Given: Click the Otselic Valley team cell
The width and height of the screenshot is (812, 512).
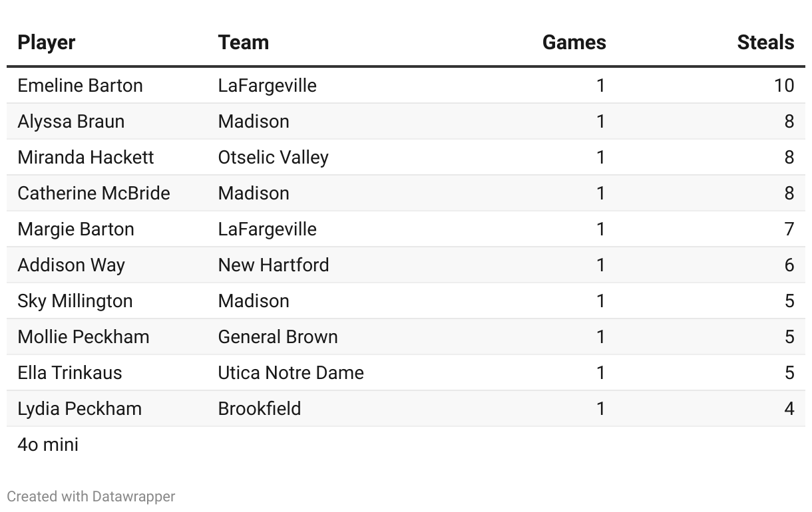Looking at the screenshot, I should [x=274, y=158].
